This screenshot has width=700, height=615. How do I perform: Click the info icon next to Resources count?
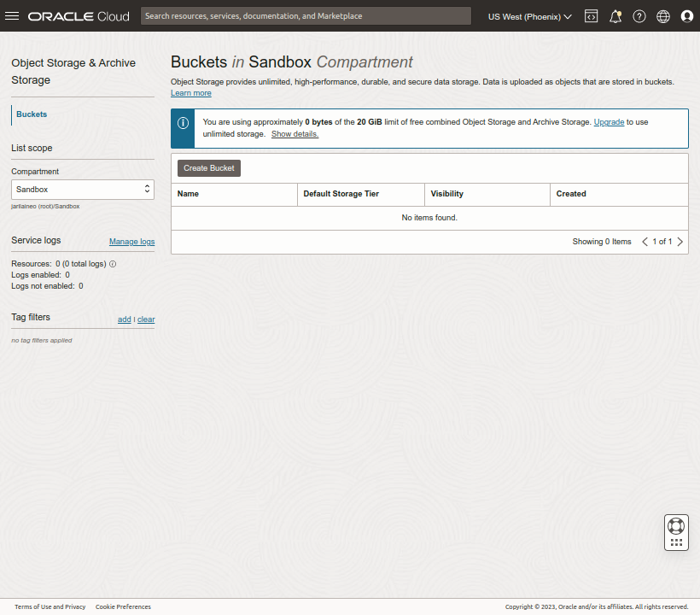tap(112, 264)
